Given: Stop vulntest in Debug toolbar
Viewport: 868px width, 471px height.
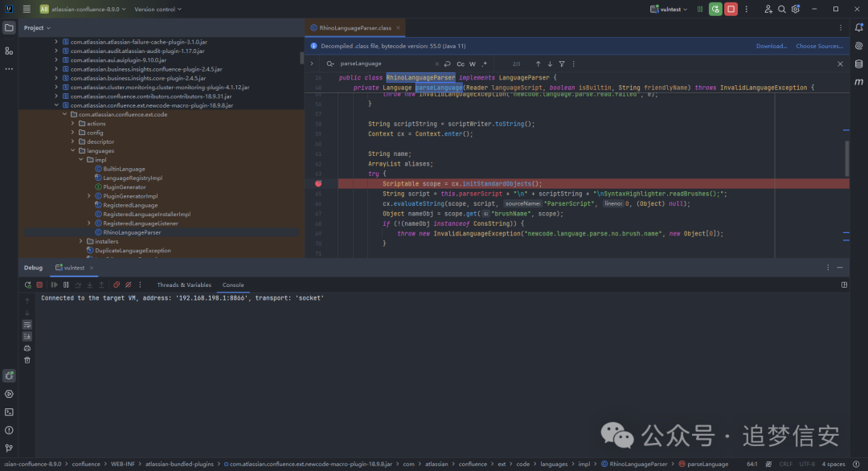Looking at the screenshot, I should coord(39,285).
